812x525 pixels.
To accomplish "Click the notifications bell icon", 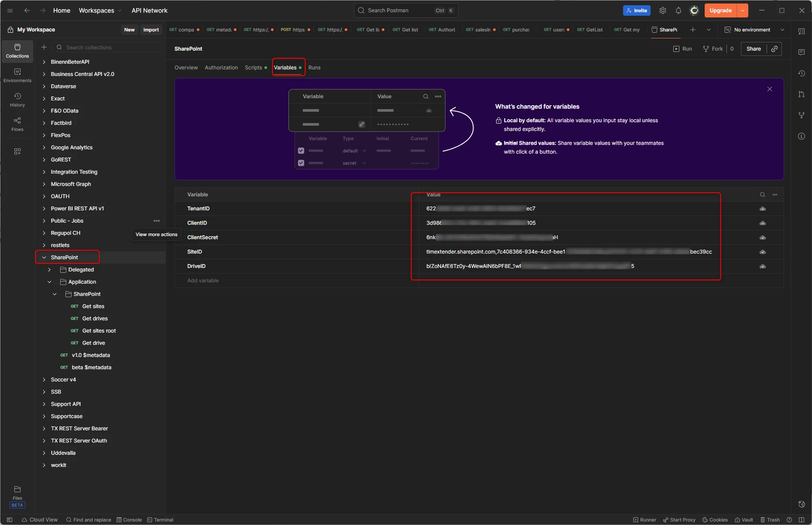I will (x=678, y=10).
